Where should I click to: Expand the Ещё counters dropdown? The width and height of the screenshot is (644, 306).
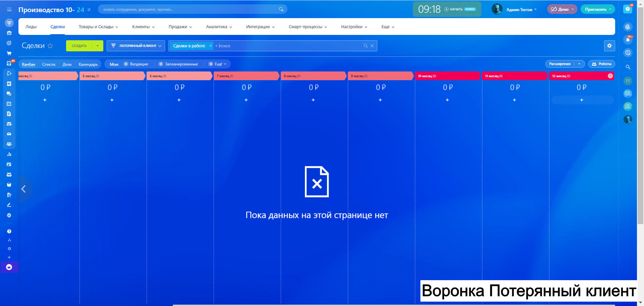pyautogui.click(x=218, y=64)
